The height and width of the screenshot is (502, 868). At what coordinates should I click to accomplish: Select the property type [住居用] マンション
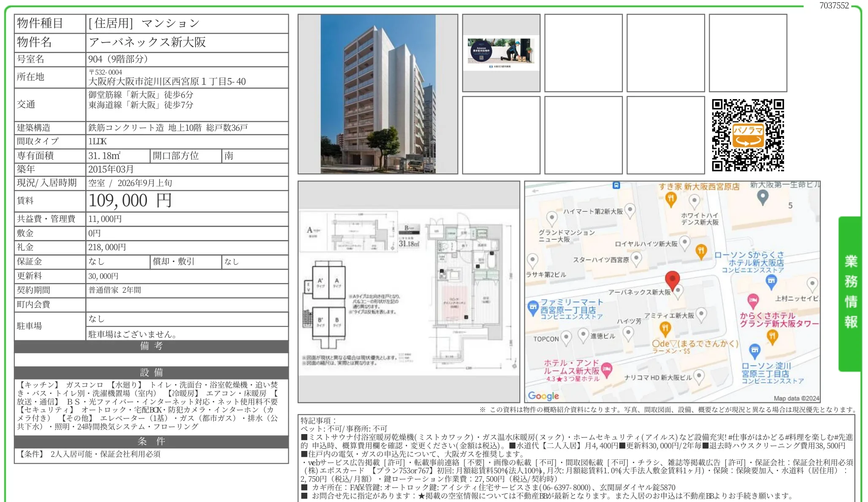pos(144,23)
